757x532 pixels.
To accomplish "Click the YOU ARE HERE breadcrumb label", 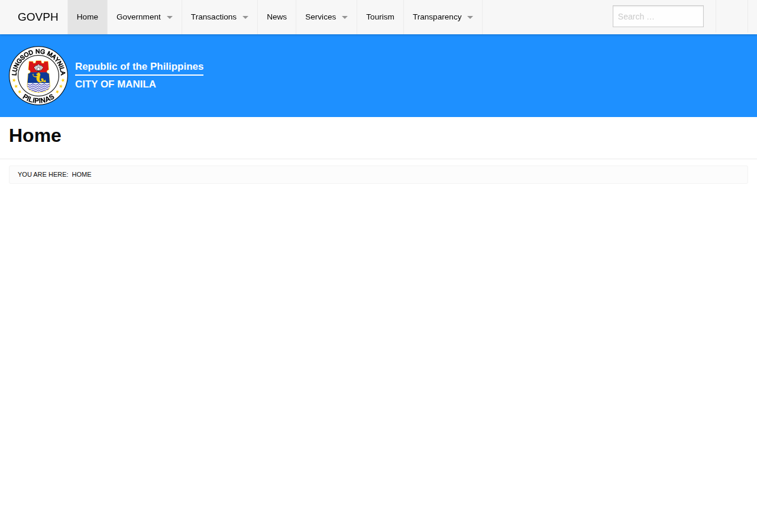I will (43, 175).
